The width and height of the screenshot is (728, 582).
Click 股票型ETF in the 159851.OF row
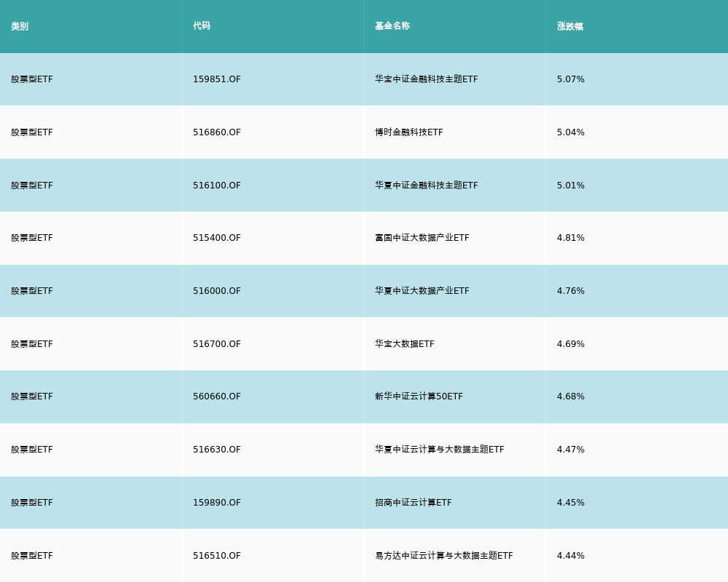(x=32, y=79)
